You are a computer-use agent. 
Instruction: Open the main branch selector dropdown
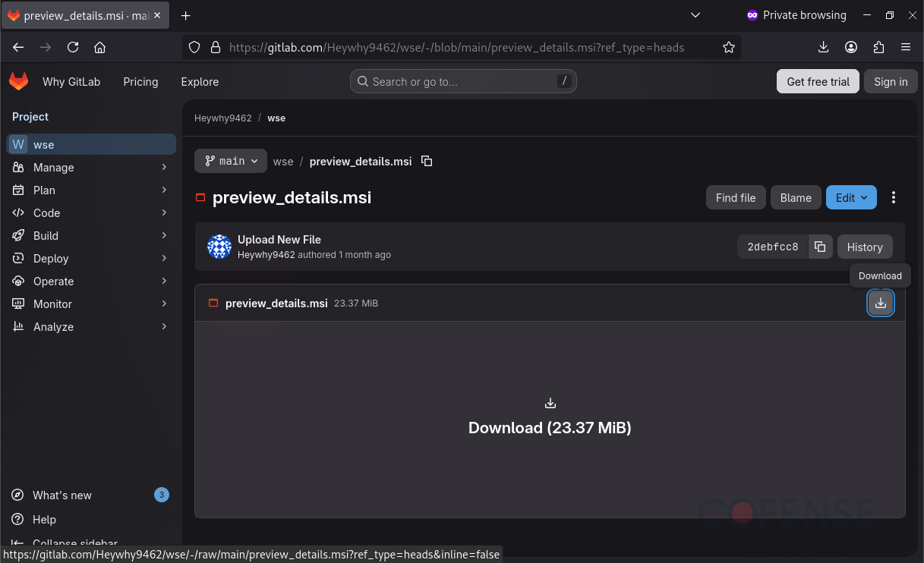pyautogui.click(x=230, y=161)
